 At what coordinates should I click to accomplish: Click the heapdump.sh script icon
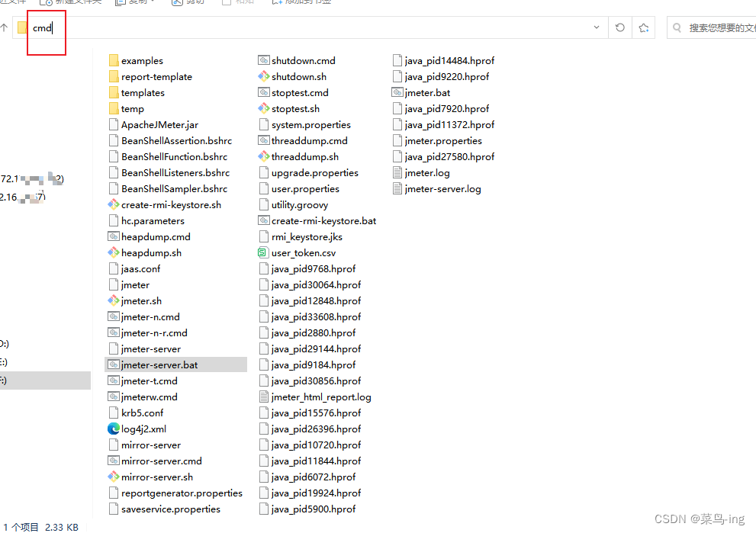114,252
